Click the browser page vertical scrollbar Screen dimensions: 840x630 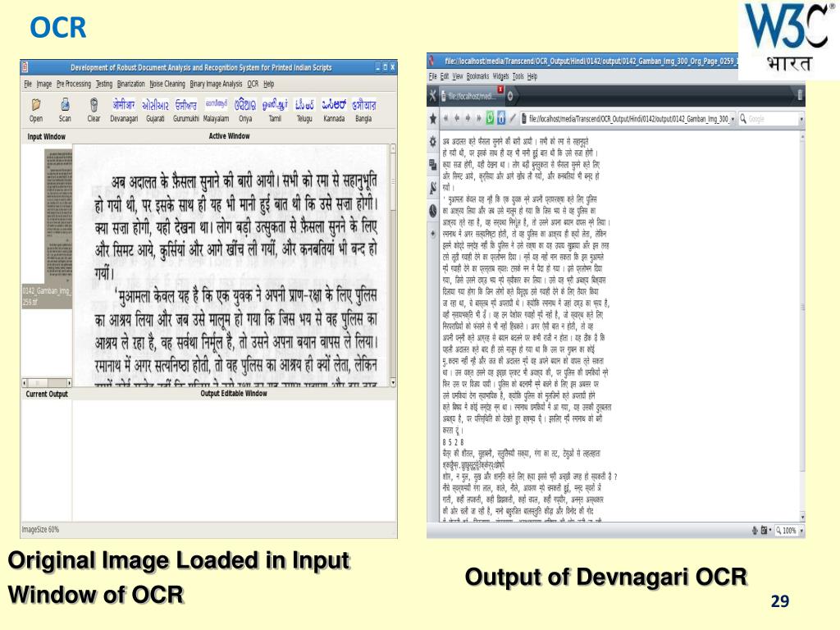(x=802, y=326)
